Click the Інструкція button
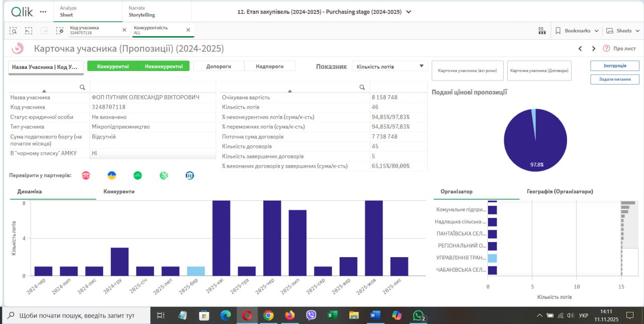Image resolution: width=644 pixels, height=324 pixels. (x=614, y=66)
